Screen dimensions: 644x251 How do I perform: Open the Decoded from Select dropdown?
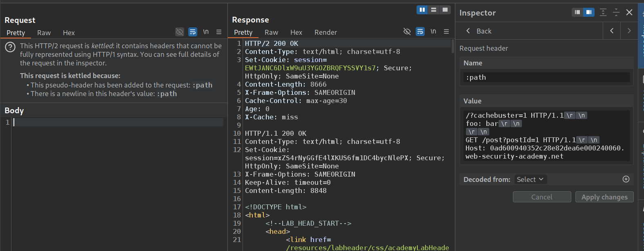click(x=530, y=179)
